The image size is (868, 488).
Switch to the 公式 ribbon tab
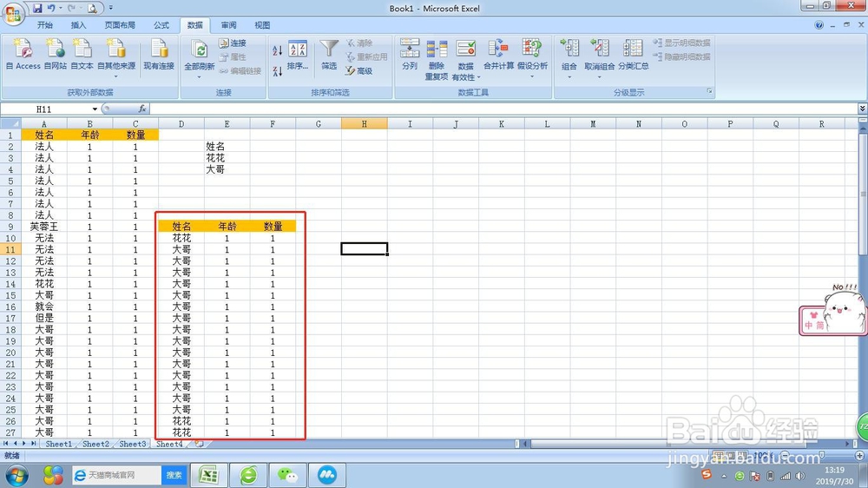pos(161,25)
